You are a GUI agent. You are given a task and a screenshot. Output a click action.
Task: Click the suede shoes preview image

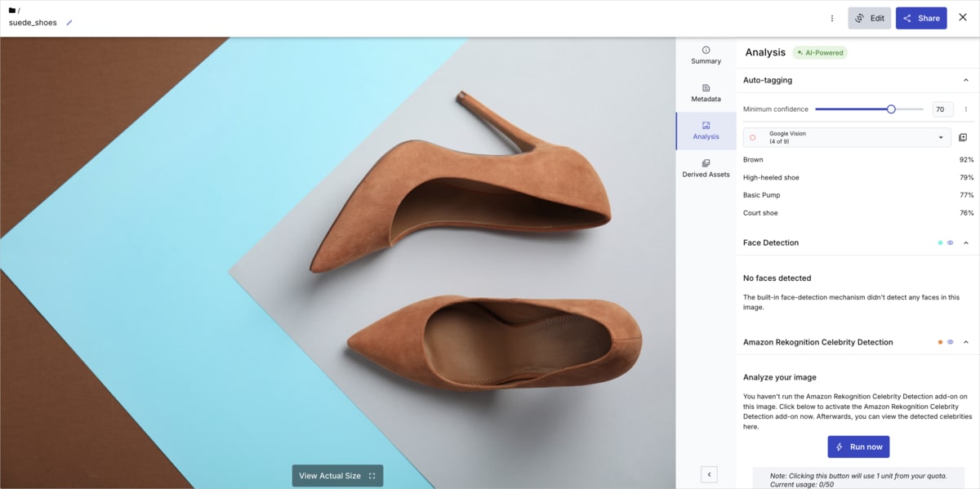pyautogui.click(x=338, y=263)
